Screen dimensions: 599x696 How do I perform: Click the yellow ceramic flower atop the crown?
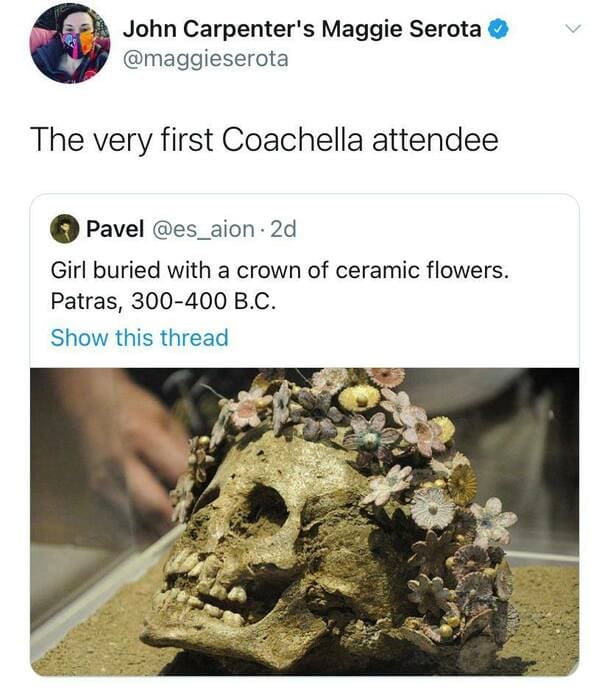[359, 398]
